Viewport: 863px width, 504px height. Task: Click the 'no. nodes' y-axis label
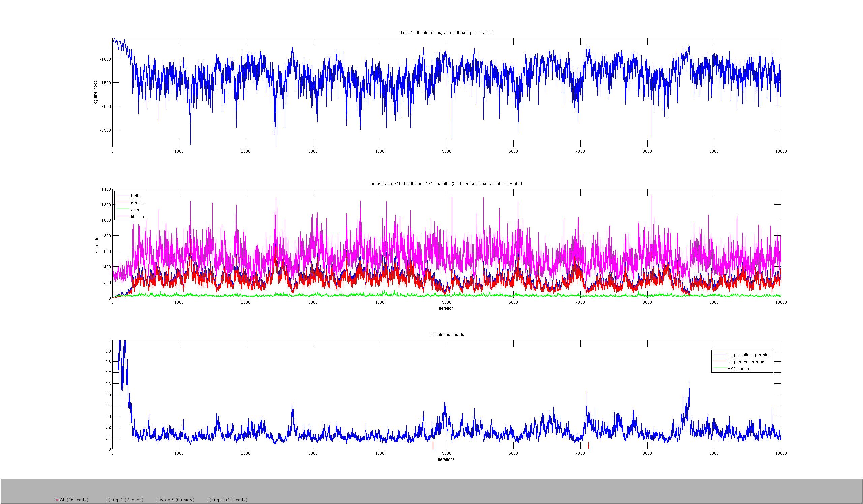pos(97,244)
